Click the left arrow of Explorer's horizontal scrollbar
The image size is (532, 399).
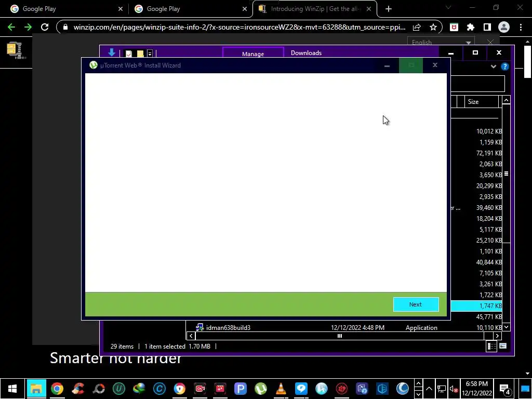pyautogui.click(x=191, y=336)
